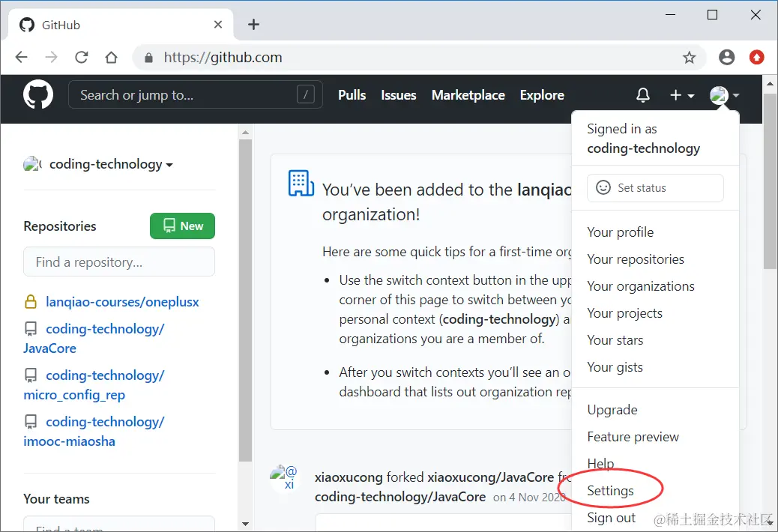Close the GitHub tab
The image size is (778, 532).
218,24
